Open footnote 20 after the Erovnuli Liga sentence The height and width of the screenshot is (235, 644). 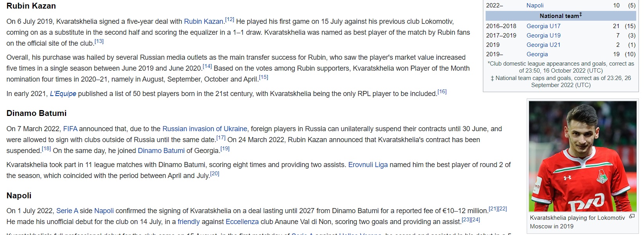tap(215, 174)
